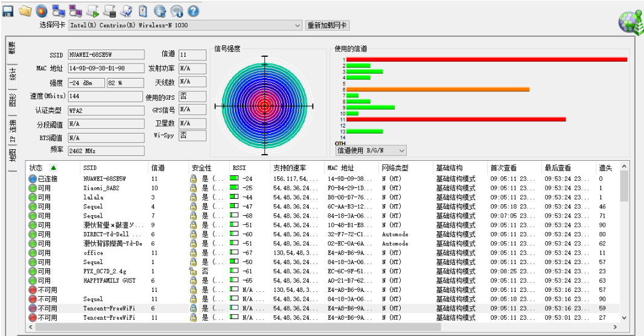Click the scroll icon with green play arrow
The height and width of the screenshot is (336, 644).
(x=92, y=11)
